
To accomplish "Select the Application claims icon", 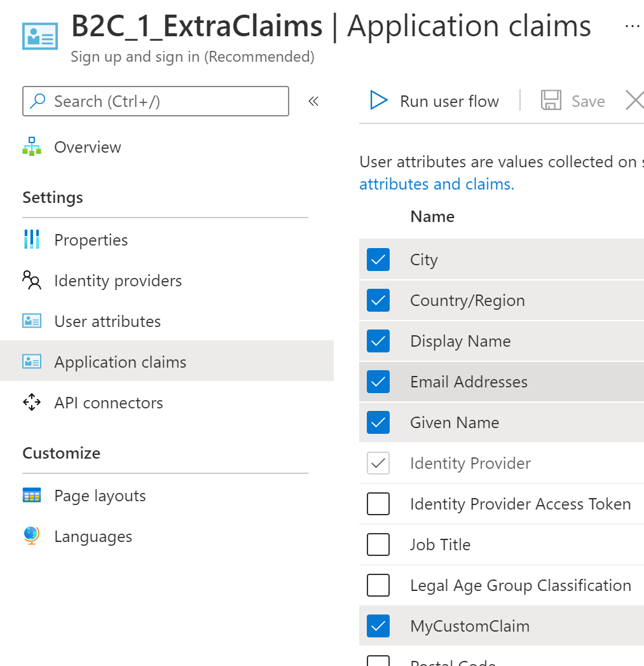I will [31, 361].
